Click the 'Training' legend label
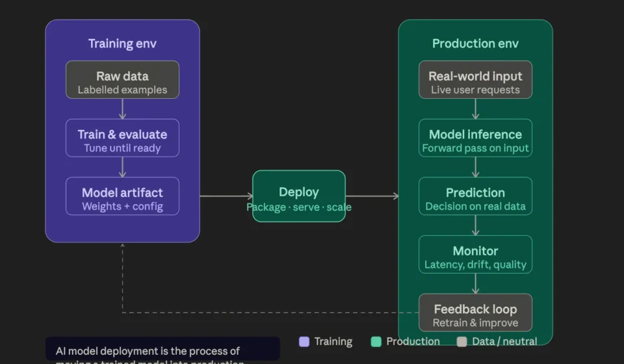The width and height of the screenshot is (624, 364). tap(333, 342)
